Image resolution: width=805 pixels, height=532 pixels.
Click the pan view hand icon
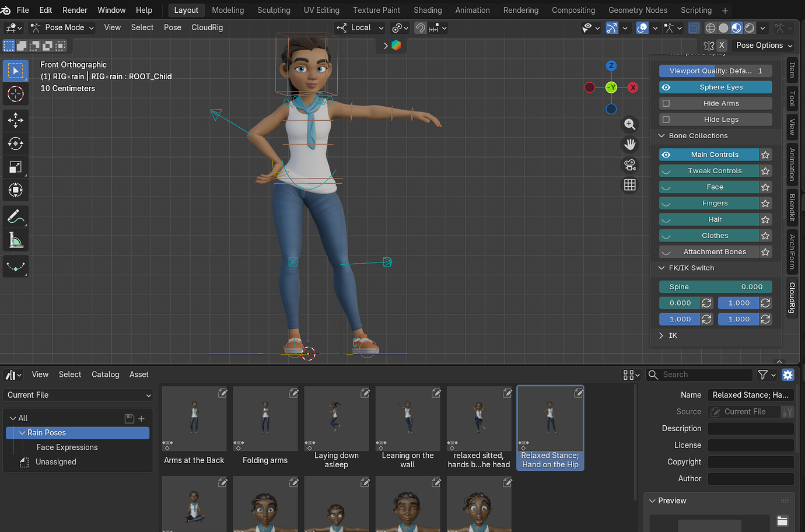pyautogui.click(x=630, y=145)
